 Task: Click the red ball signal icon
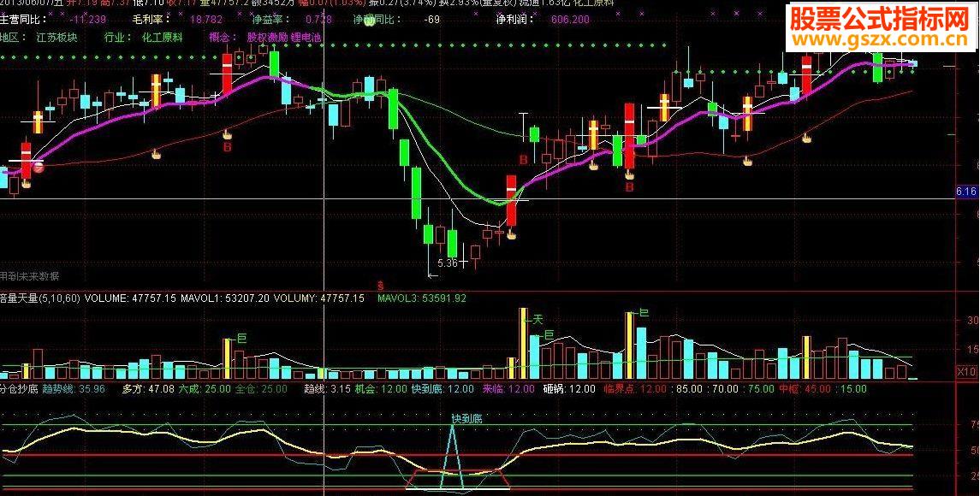coord(39,167)
